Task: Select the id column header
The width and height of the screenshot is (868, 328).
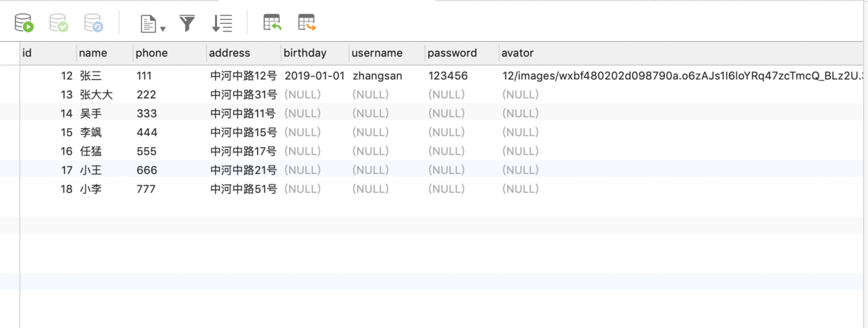Action: coord(48,53)
